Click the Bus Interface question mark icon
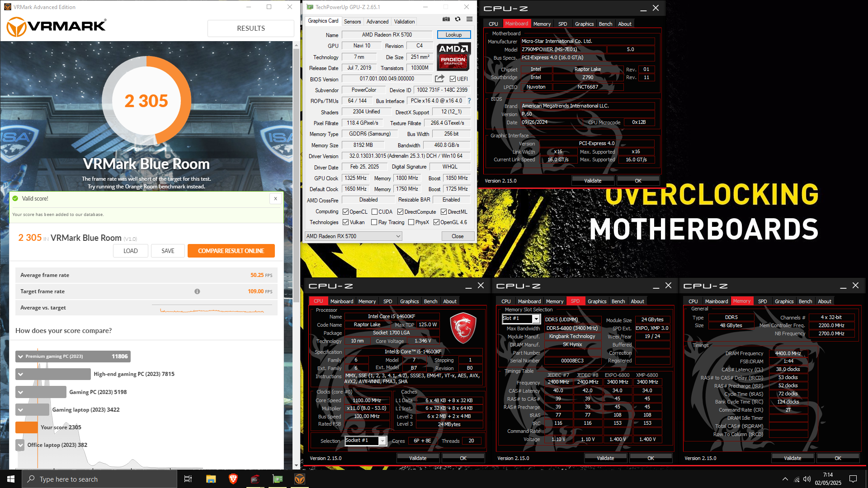Viewport: 868px width, 488px height. click(x=469, y=101)
